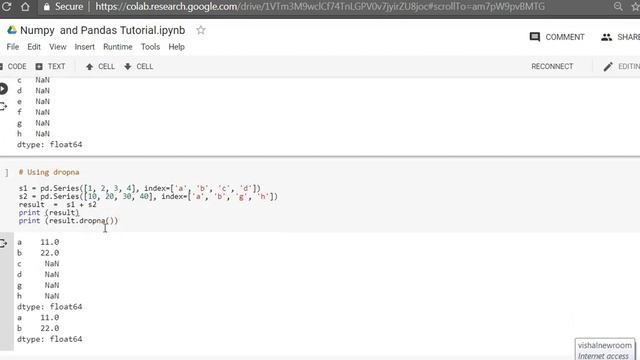
Task: Run the upper cell play button
Action: point(3,89)
